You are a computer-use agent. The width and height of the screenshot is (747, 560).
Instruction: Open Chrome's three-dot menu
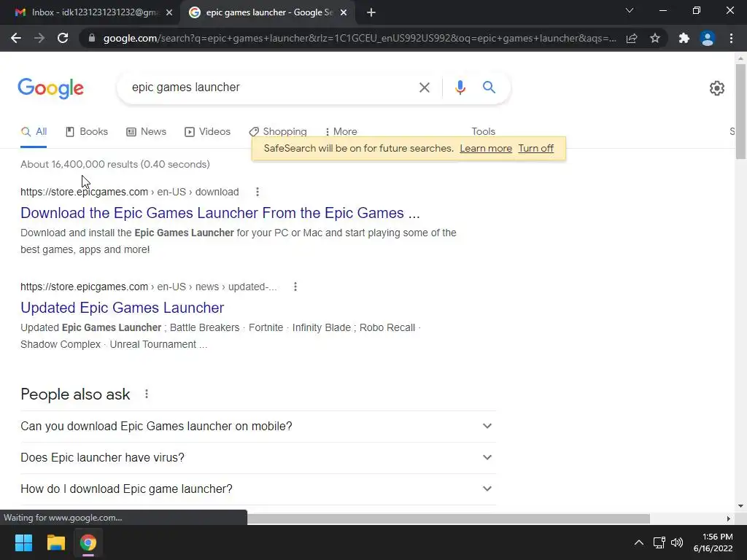(731, 38)
